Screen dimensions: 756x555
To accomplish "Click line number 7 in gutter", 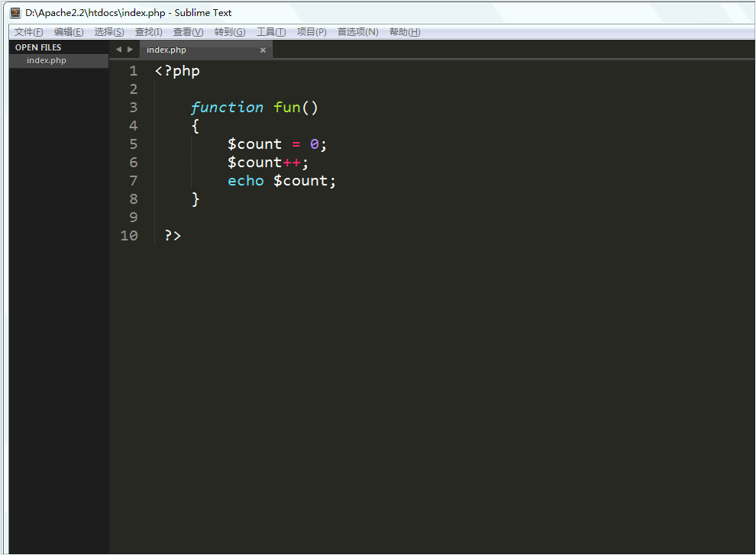I will tap(134, 180).
